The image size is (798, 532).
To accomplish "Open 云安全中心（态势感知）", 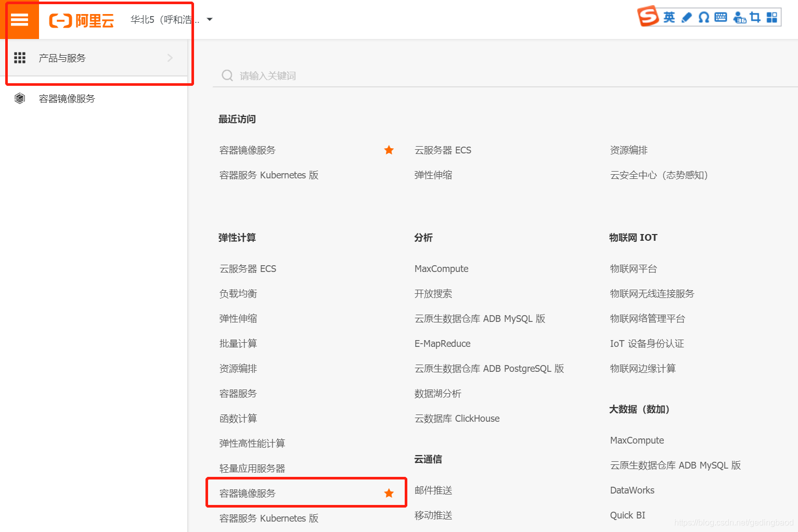I will 659,175.
